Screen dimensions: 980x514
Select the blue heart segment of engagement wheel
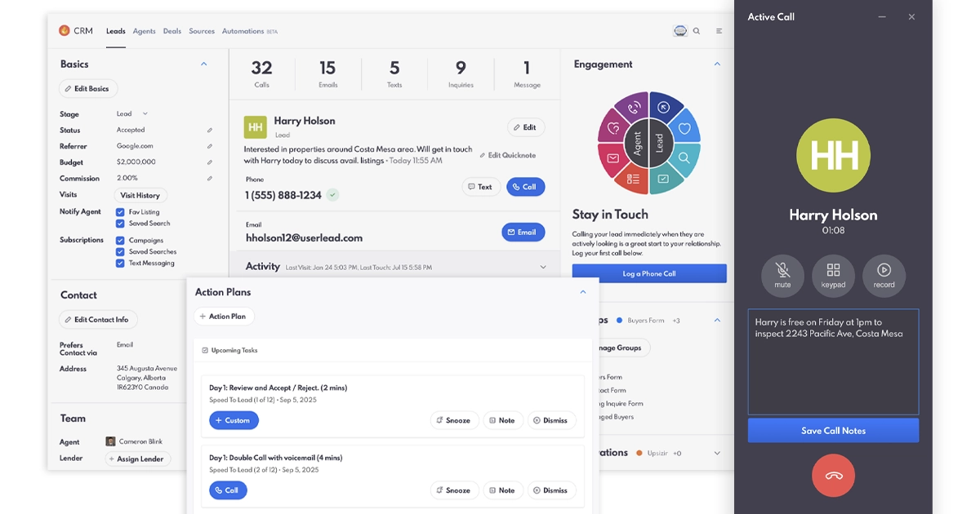(x=685, y=128)
